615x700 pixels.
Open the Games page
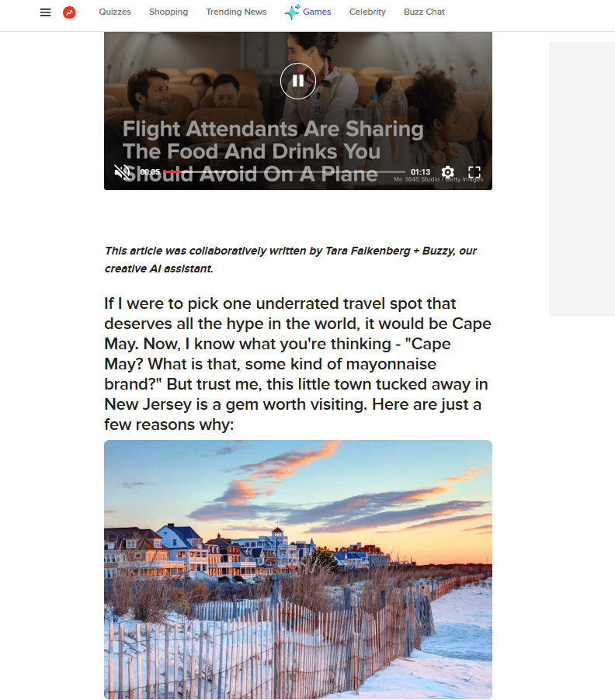click(x=317, y=12)
